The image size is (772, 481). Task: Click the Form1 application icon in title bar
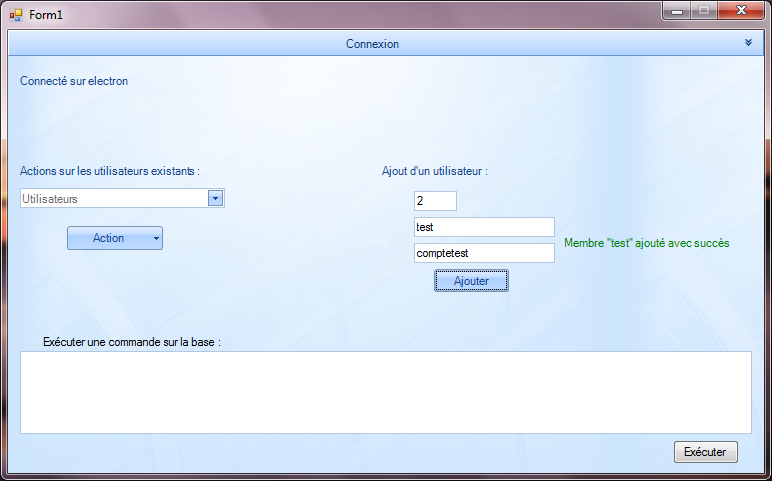coord(15,15)
